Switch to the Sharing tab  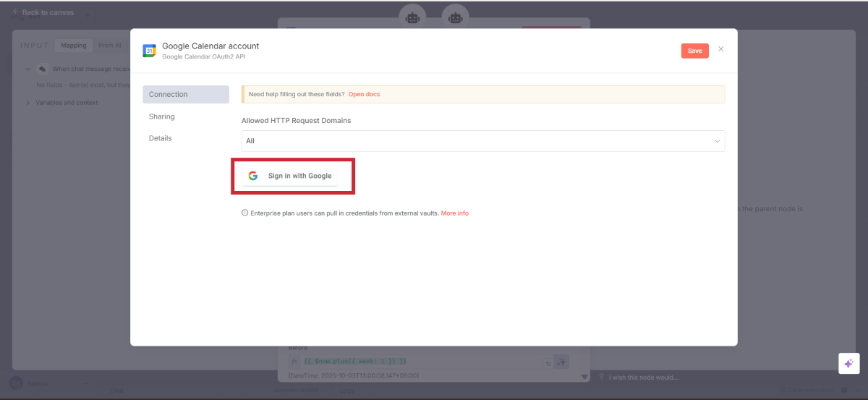coord(162,116)
